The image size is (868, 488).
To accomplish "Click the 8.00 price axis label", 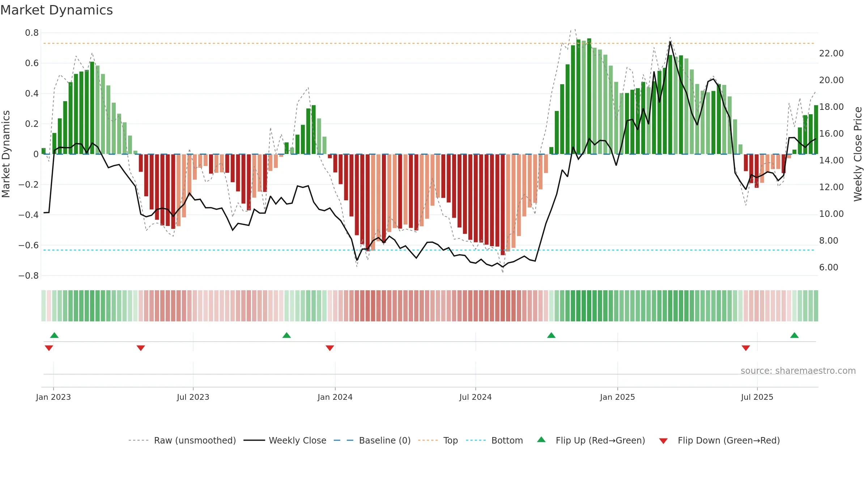I will click(x=829, y=241).
